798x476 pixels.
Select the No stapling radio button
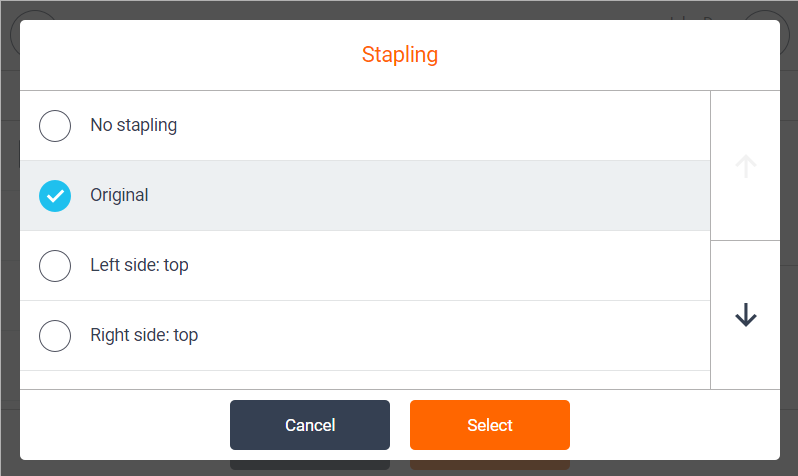click(55, 126)
